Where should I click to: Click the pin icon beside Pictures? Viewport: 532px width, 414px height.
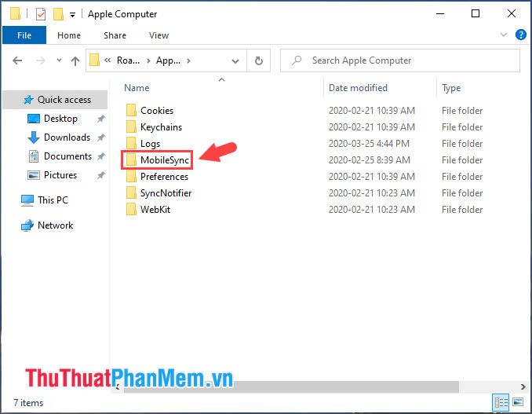click(100, 175)
